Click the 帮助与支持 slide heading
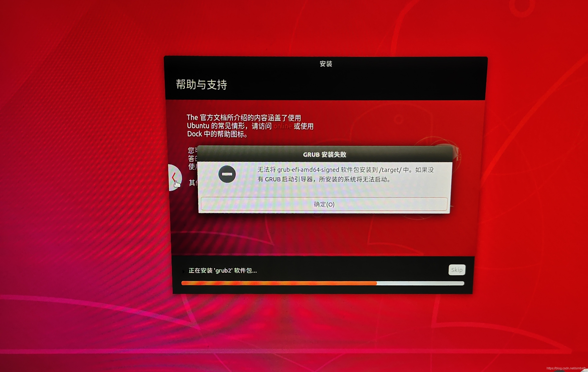This screenshot has height=372, width=588. click(x=201, y=84)
